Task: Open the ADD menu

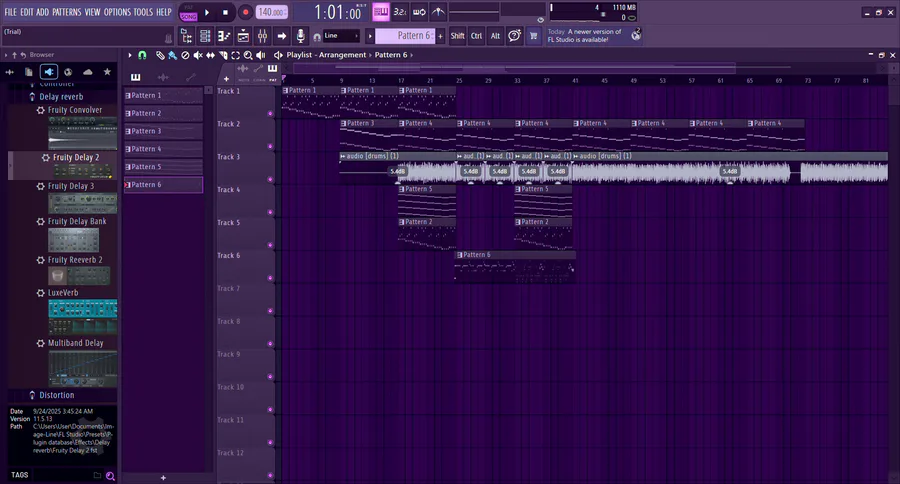Action: 42,11
